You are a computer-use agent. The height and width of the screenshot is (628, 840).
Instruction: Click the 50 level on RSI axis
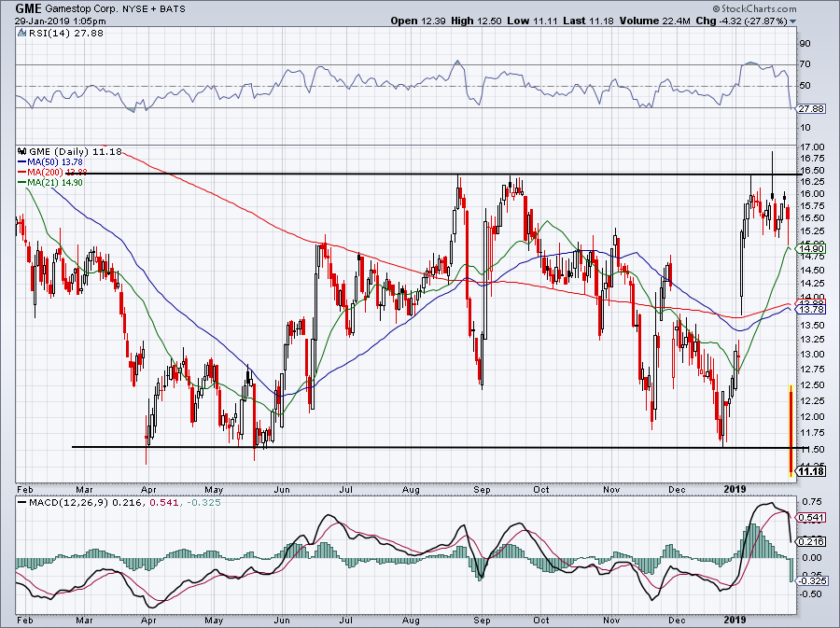click(x=805, y=86)
